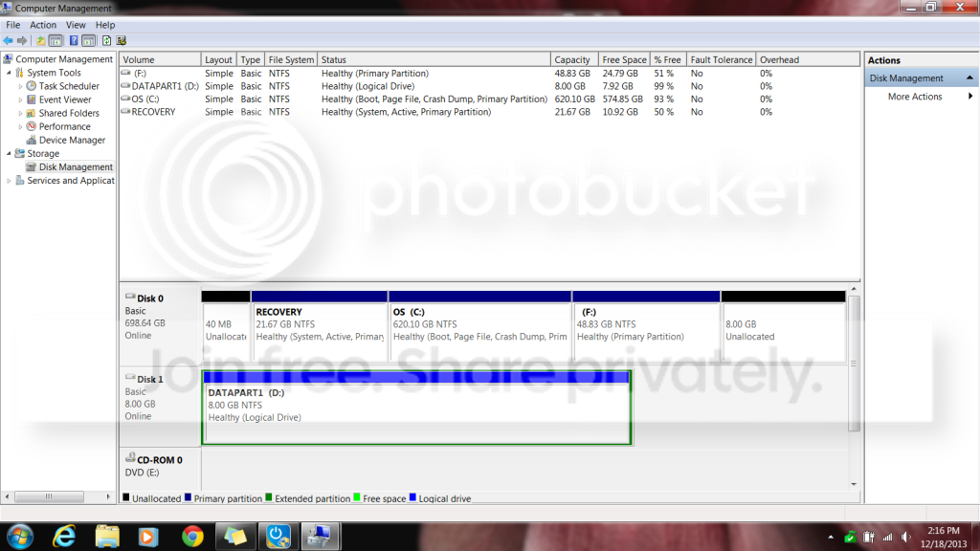
Task: Open the Action menu
Action: click(43, 25)
